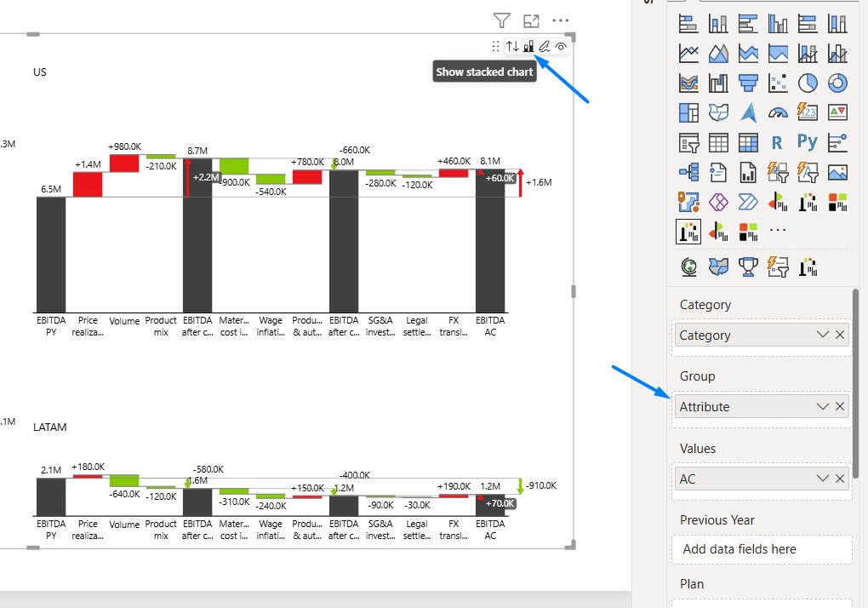Screen dimensions: 868x608
Task: Select the Donut chart visual
Action: tap(837, 83)
